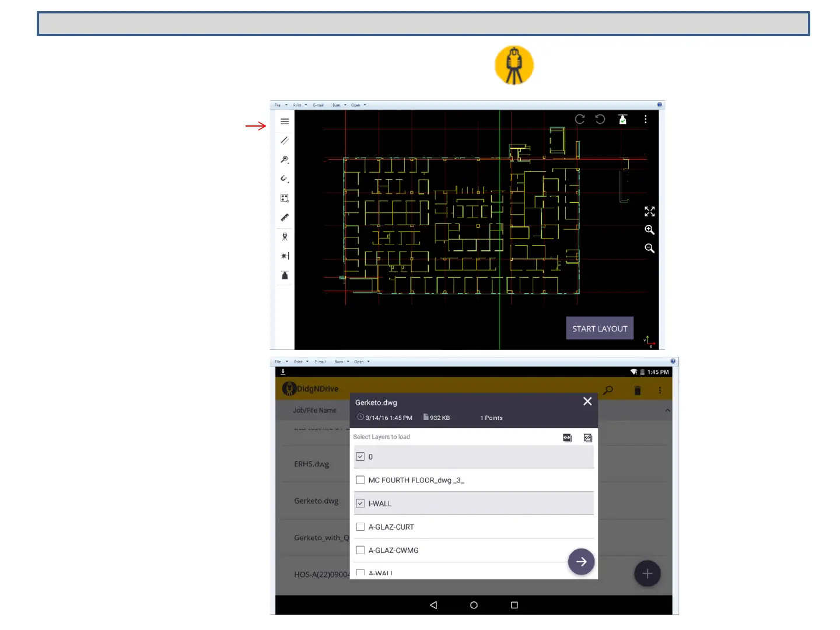Collapse the Job/File Name sort chevron
The image size is (840, 630).
pyautogui.click(x=668, y=411)
